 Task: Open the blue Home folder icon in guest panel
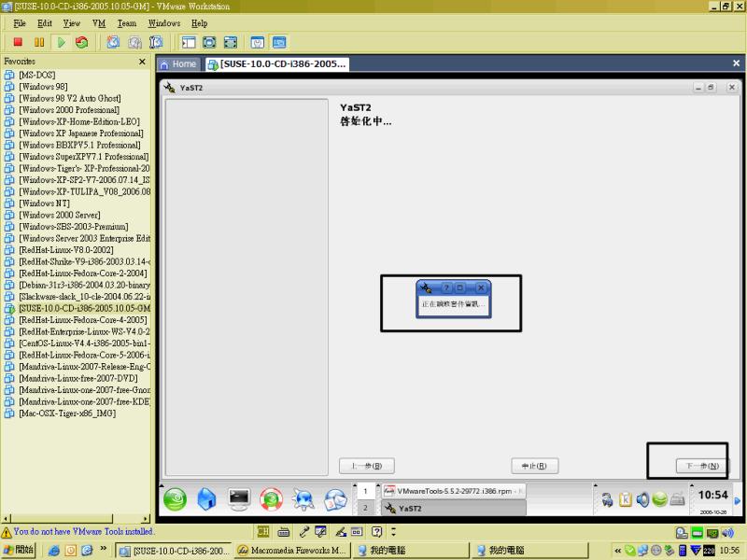click(206, 500)
